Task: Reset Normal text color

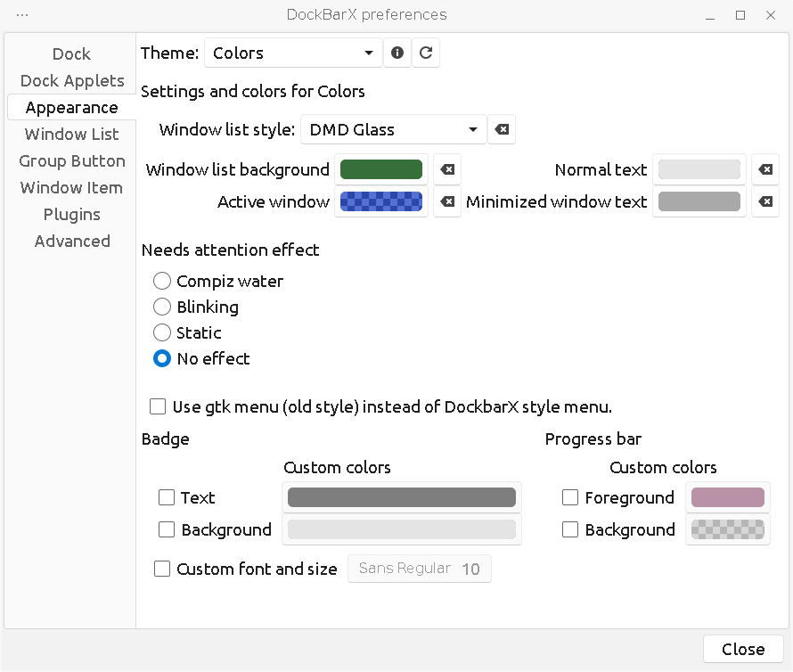Action: 765,170
